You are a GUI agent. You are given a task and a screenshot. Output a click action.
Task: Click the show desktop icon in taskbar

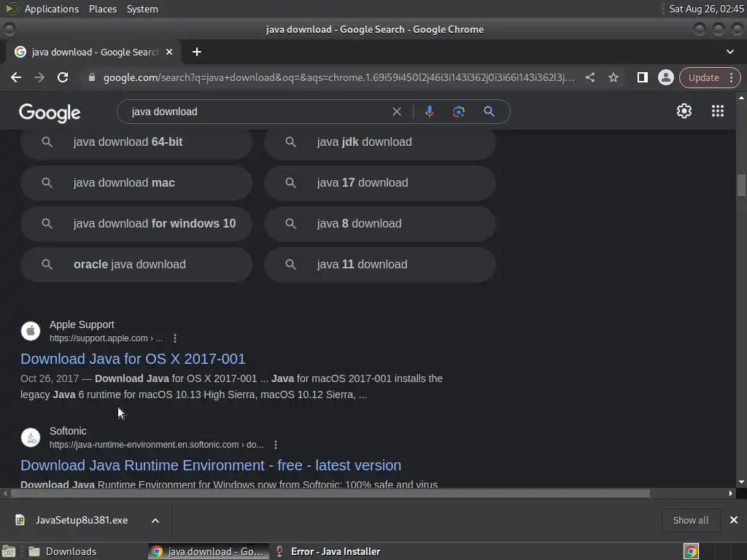click(9, 551)
